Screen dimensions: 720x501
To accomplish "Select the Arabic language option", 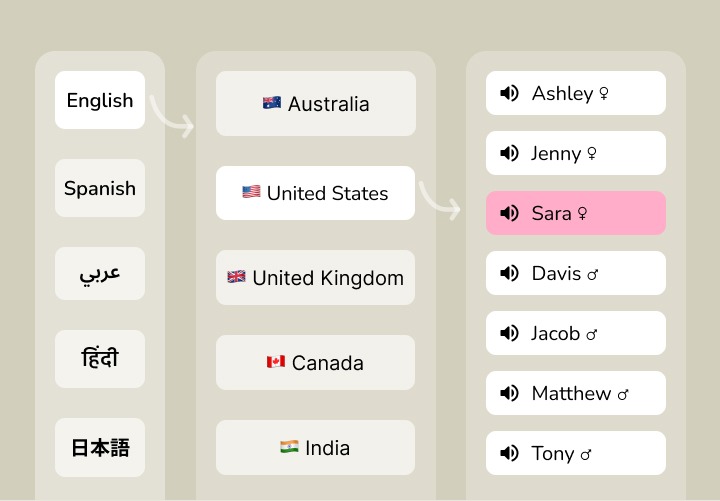I will (x=100, y=273).
